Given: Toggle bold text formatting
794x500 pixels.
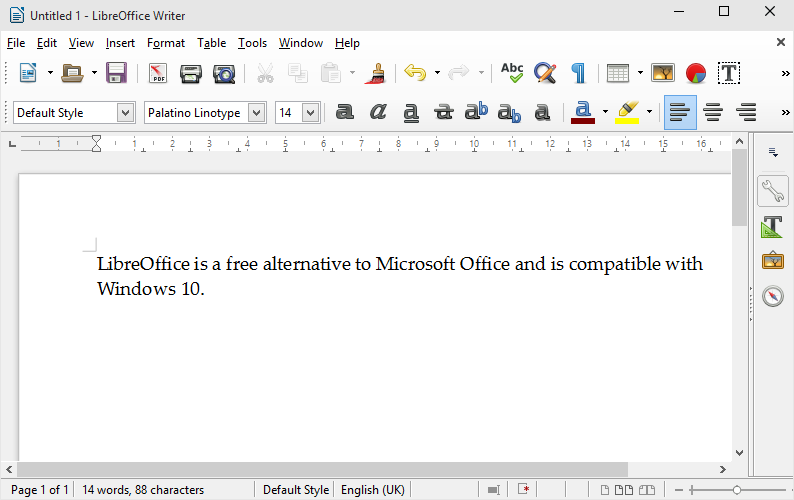Looking at the screenshot, I should (x=345, y=112).
